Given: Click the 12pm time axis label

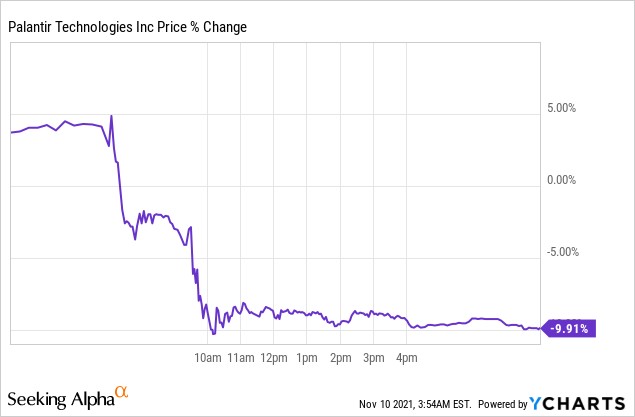Looking at the screenshot, I should [x=274, y=358].
